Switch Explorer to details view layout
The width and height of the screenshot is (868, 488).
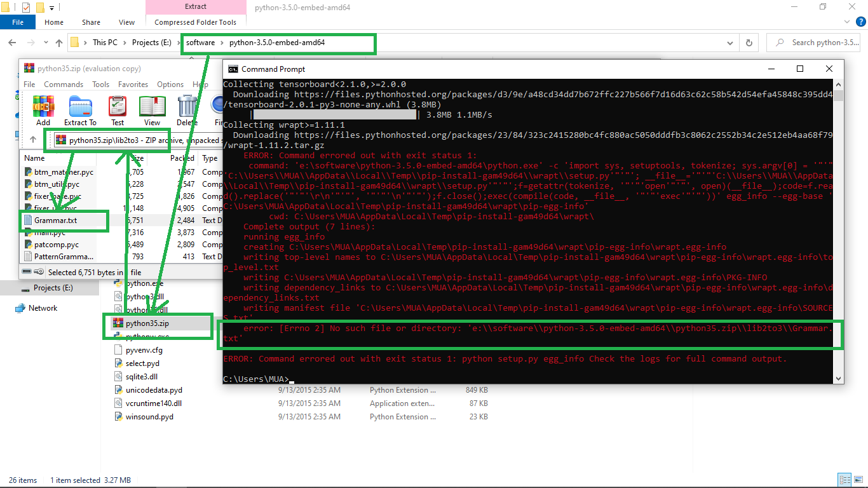[843, 480]
